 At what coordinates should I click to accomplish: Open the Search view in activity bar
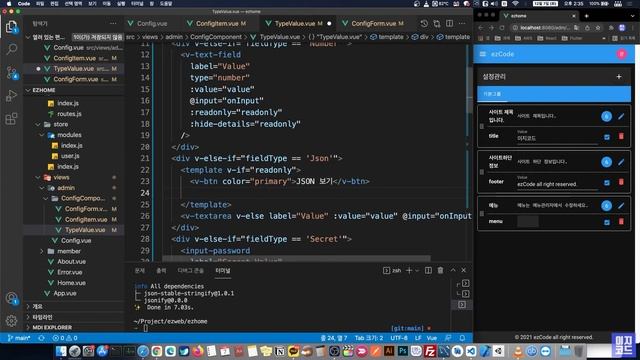11,49
